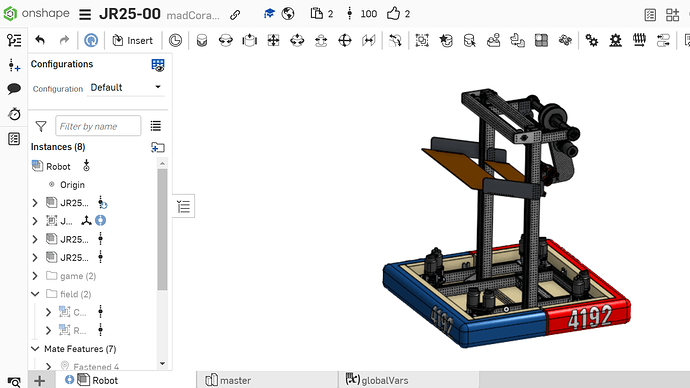The height and width of the screenshot is (388, 690).
Task: Open the revolute mate tool
Action: click(226, 40)
